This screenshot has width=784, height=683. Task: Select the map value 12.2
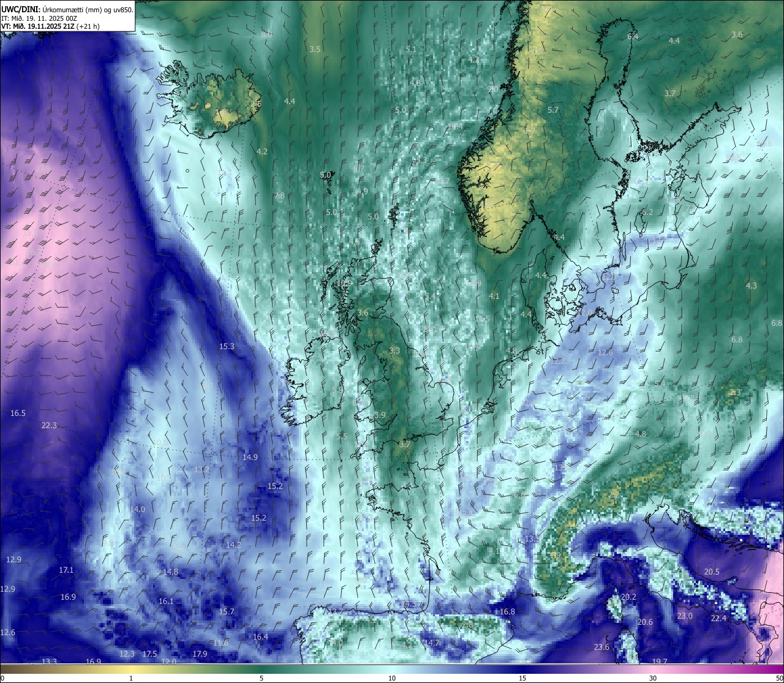point(557,361)
